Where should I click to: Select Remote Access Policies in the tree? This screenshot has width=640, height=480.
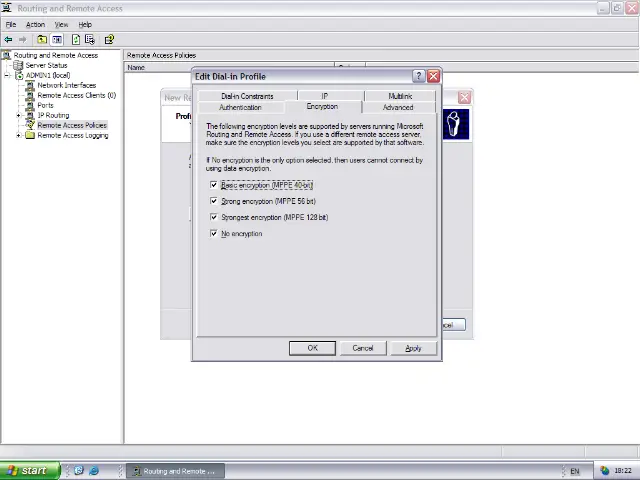72,125
